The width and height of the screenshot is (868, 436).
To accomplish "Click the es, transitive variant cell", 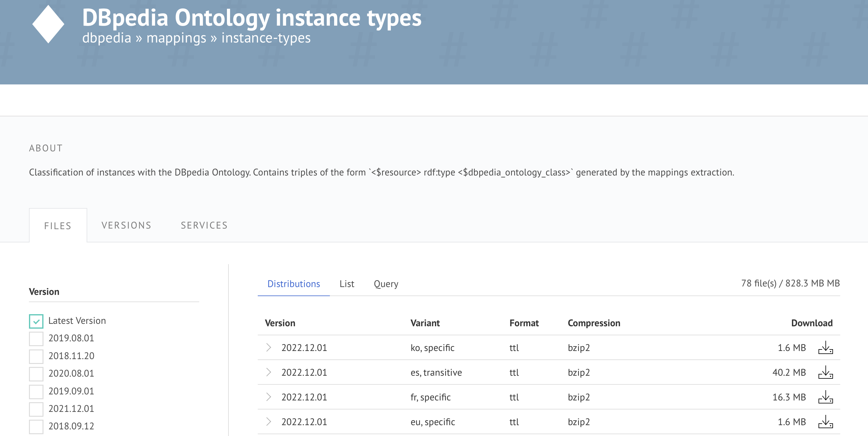I will tap(436, 372).
